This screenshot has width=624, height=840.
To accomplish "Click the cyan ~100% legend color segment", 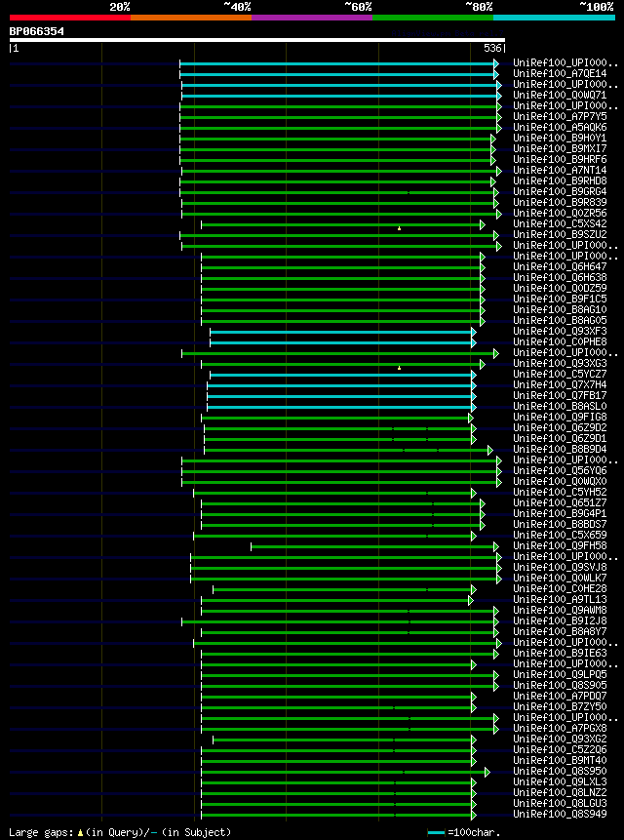I will (x=555, y=18).
